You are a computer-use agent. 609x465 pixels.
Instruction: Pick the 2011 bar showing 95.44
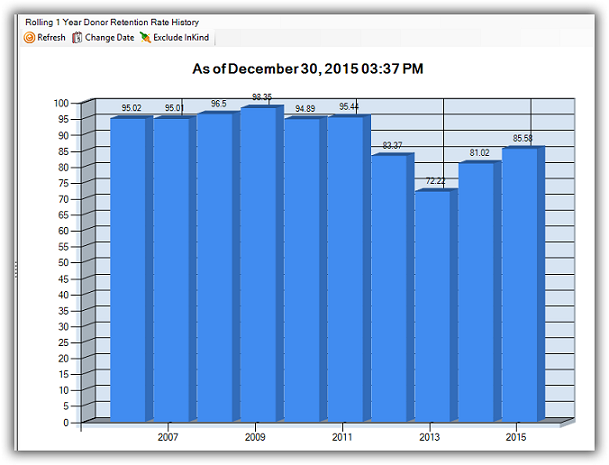coord(345,270)
